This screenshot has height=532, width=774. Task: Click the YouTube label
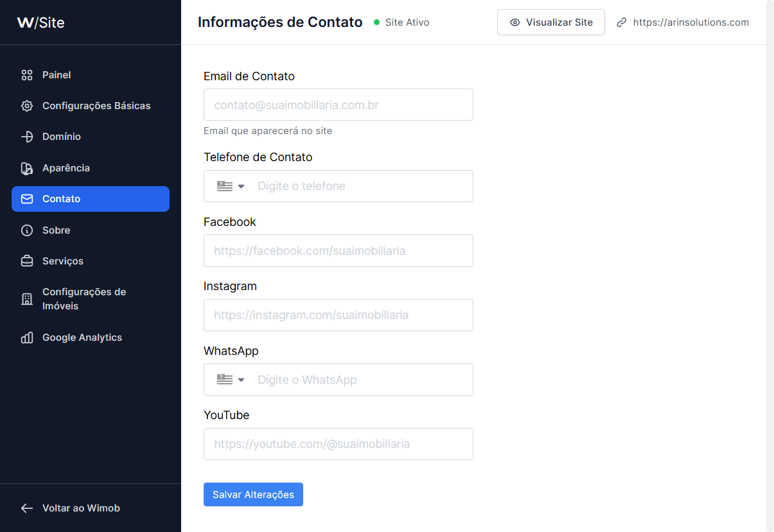226,415
